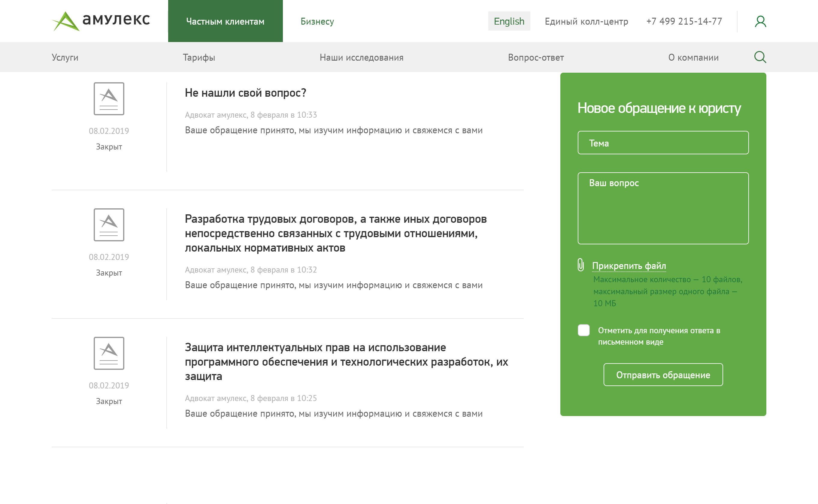Open the 'Тарифы' menu item
818x504 pixels.
coord(199,57)
